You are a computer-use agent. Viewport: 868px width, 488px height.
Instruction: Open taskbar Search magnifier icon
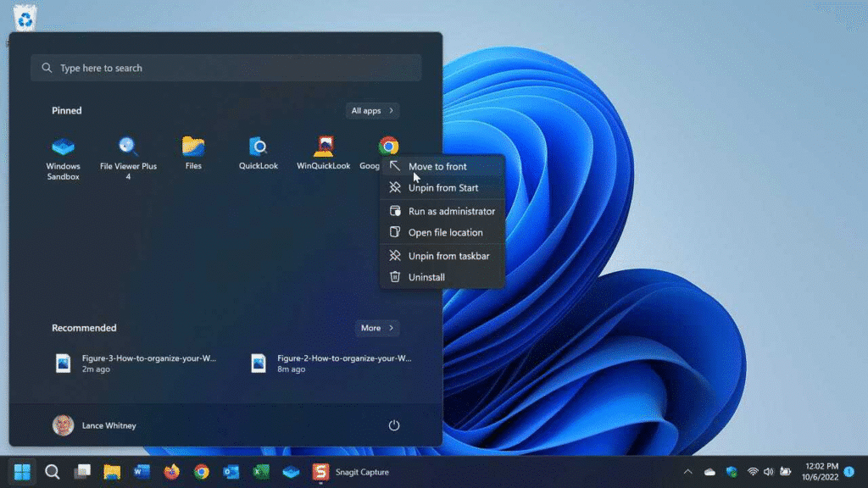pyautogui.click(x=52, y=472)
